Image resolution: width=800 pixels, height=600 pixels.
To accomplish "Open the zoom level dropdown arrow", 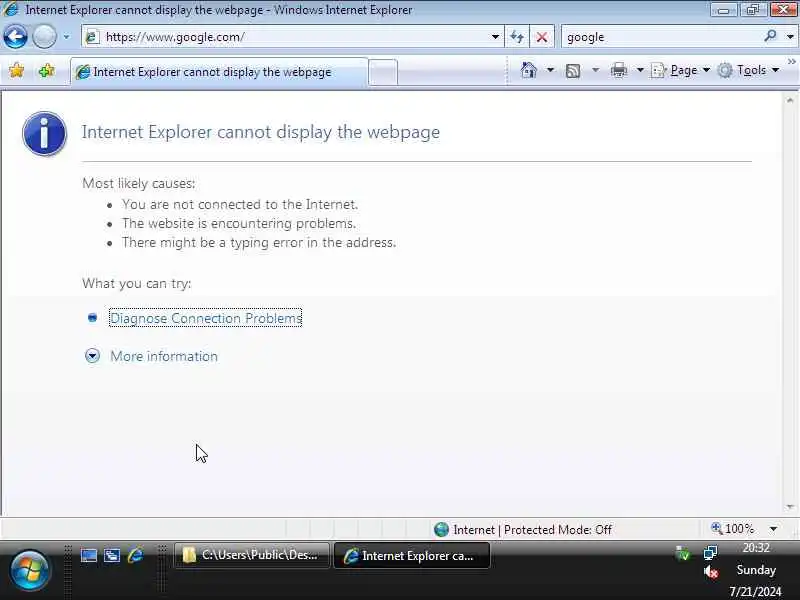I will point(773,529).
